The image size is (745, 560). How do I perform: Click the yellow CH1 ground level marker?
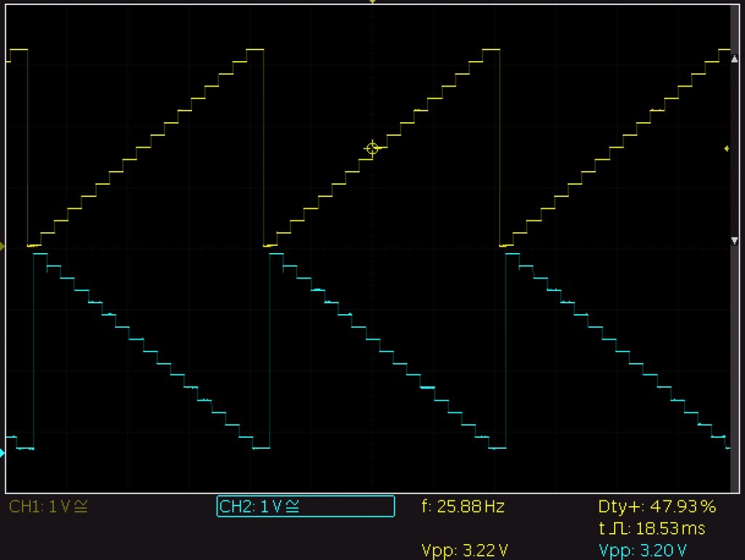point(2,247)
